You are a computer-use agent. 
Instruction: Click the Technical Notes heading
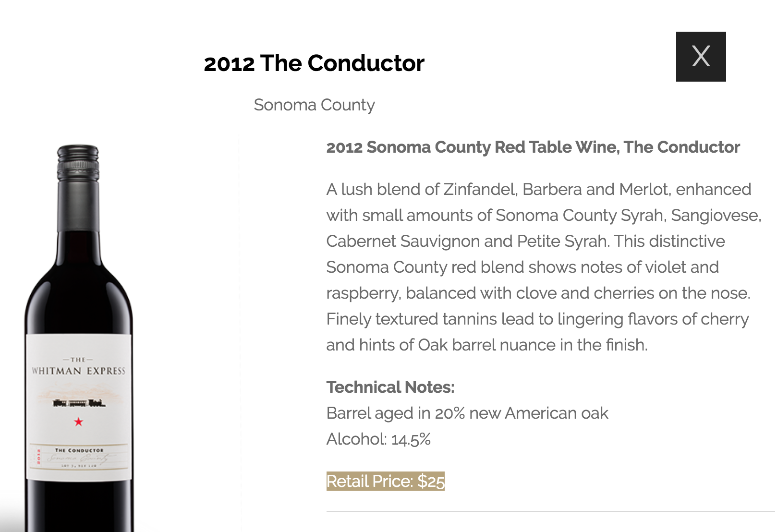click(390, 387)
